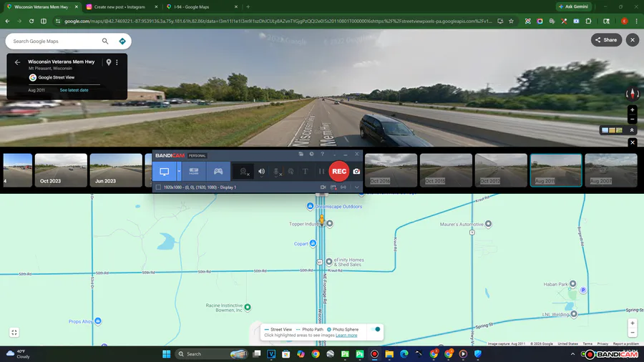
Task: Toggle the Street View layer switch
Action: pos(375,329)
